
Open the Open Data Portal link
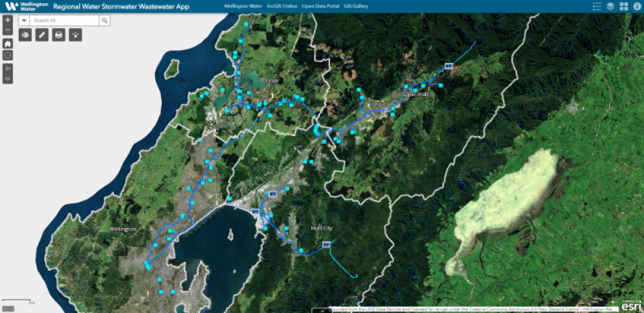[x=321, y=6]
